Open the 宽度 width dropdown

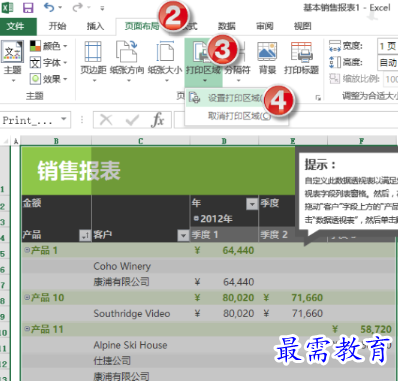point(387,46)
